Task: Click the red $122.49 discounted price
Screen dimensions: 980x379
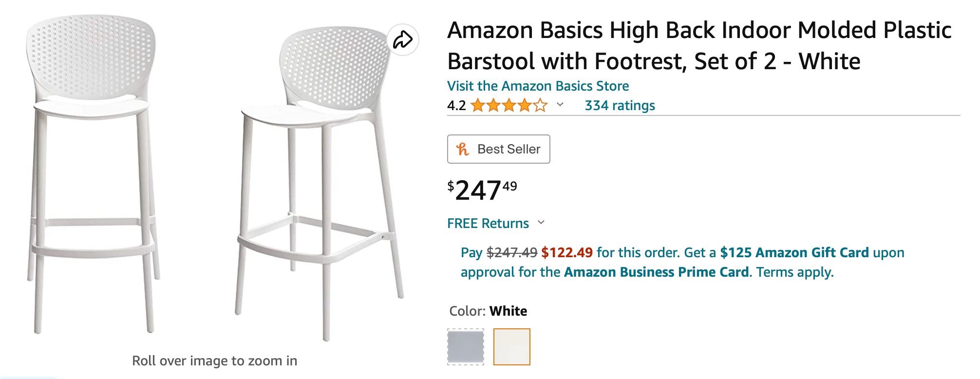Action: [x=567, y=252]
